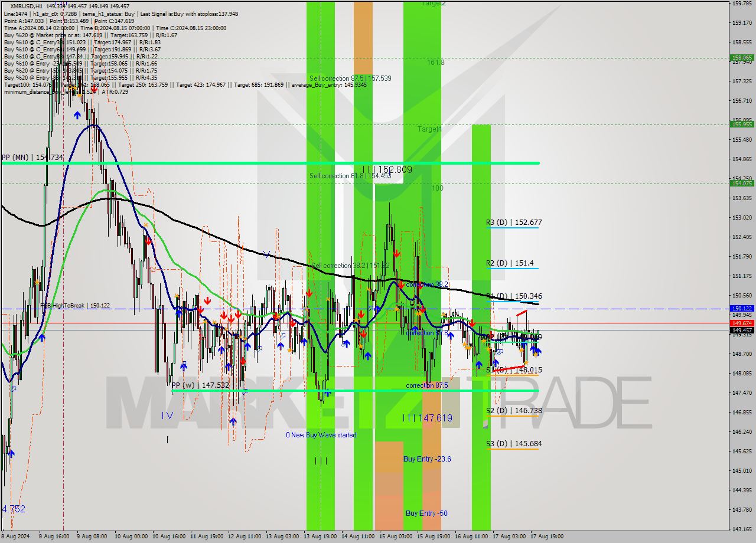Click the Sell correction 61.8 | 154.453 label
The width and height of the screenshot is (756, 543).
click(x=350, y=176)
